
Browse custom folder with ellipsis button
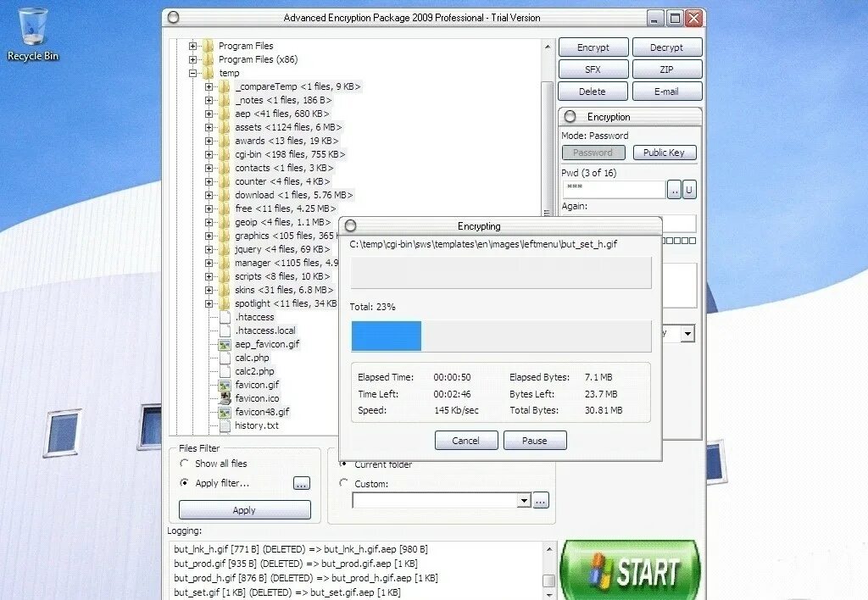pos(541,500)
